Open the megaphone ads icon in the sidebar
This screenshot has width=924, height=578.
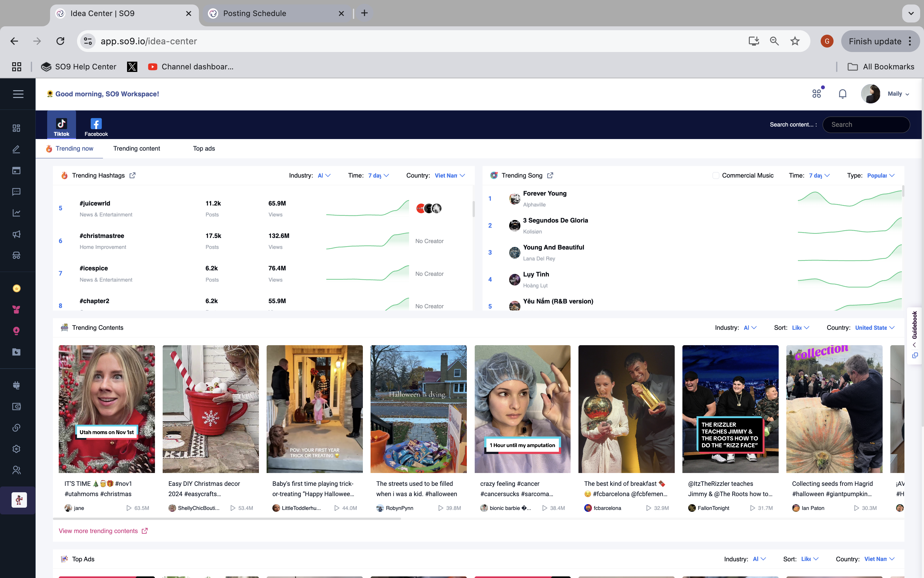(16, 234)
